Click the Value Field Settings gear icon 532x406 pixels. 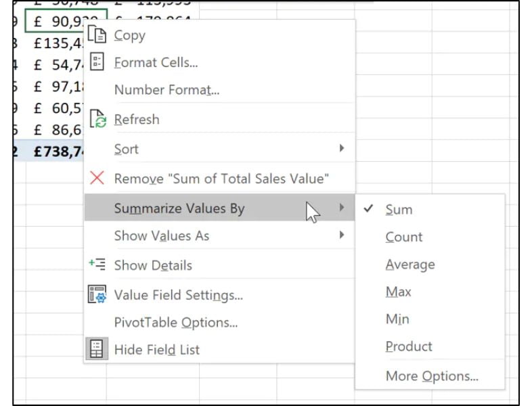click(97, 294)
